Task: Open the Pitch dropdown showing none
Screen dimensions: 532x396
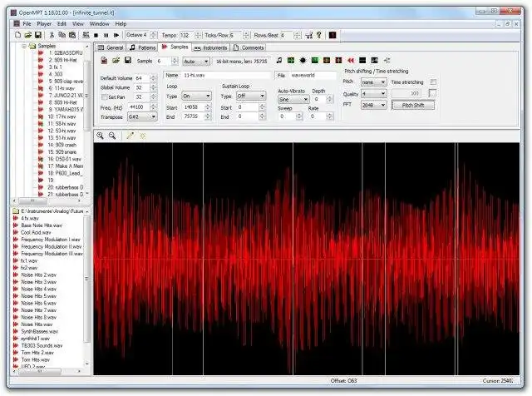Action: click(373, 82)
